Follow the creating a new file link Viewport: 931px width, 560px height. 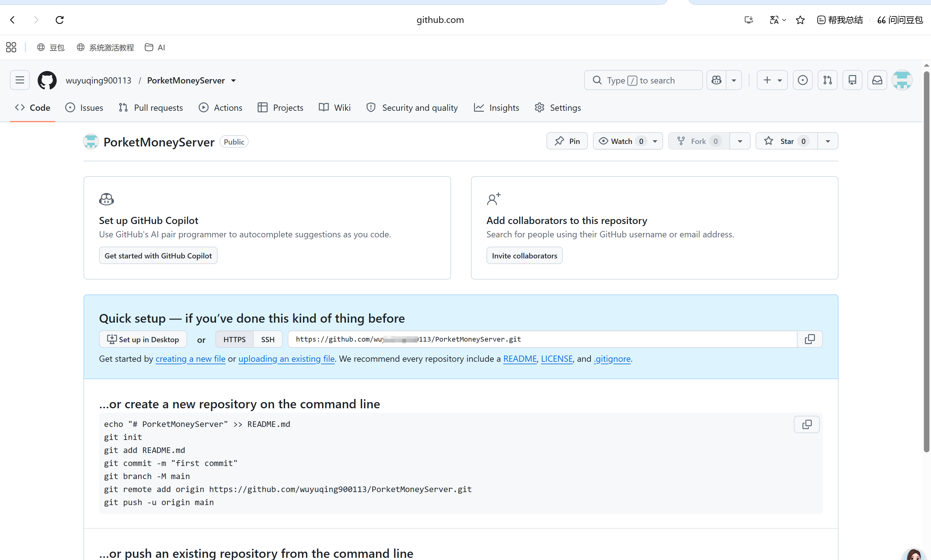(x=191, y=358)
